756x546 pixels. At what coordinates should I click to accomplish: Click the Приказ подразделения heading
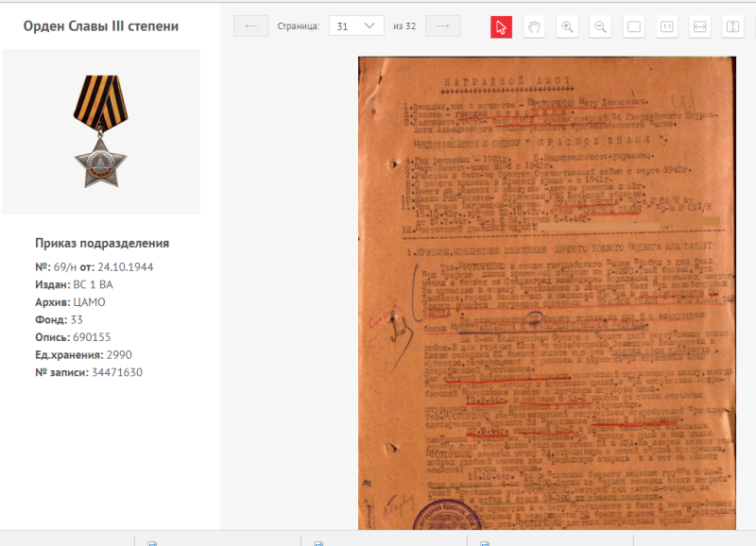[102, 243]
